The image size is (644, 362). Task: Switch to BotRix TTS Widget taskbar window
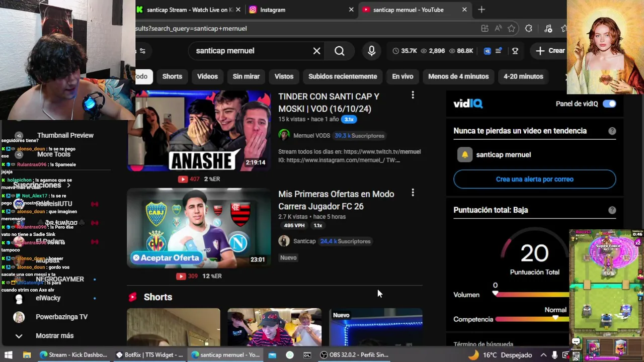[x=149, y=355]
